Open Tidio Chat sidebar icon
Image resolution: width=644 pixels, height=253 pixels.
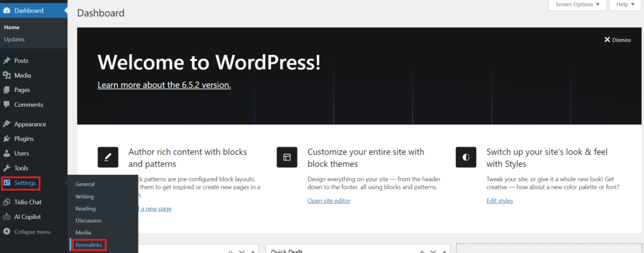click(x=6, y=202)
